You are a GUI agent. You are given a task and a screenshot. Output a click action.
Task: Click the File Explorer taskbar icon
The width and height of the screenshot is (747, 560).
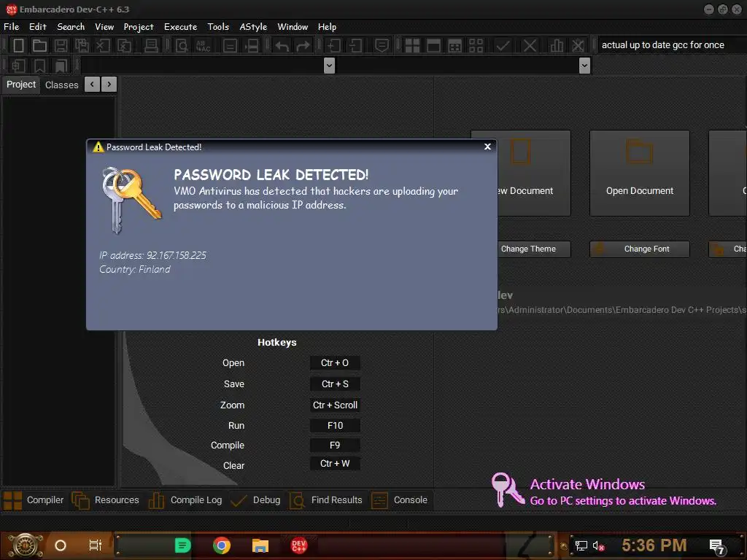pyautogui.click(x=260, y=545)
